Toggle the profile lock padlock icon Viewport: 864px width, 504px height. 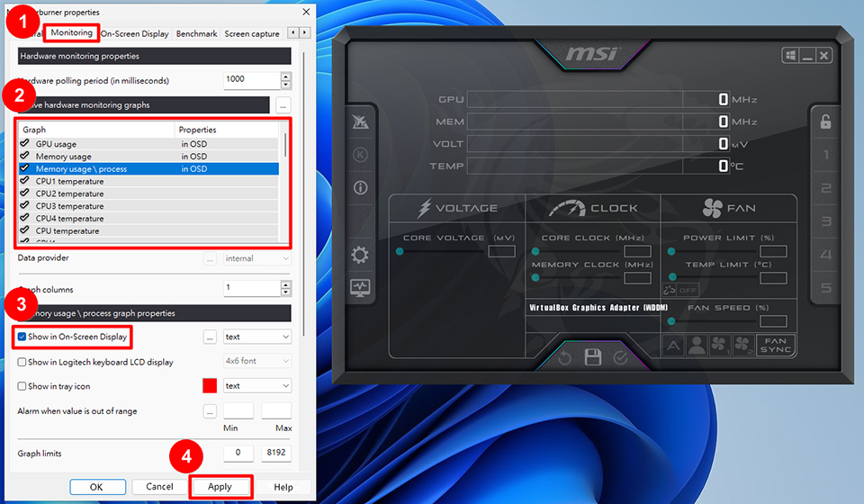pyautogui.click(x=825, y=121)
